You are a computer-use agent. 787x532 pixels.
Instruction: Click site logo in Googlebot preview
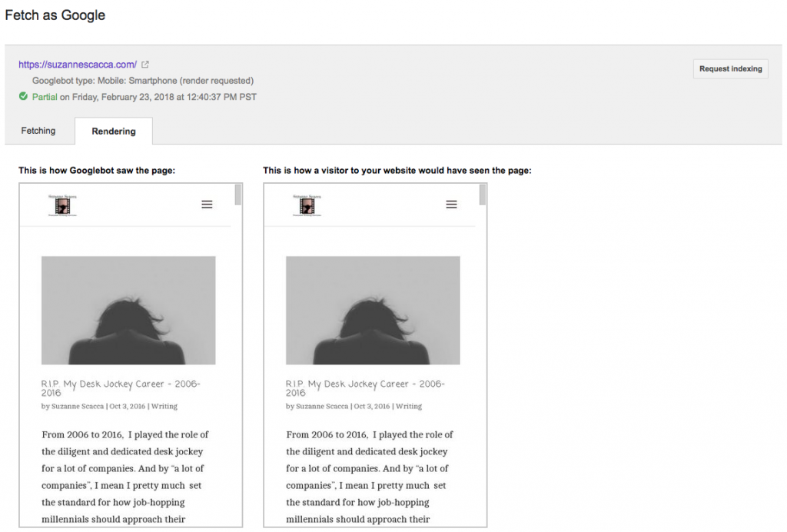pos(62,205)
